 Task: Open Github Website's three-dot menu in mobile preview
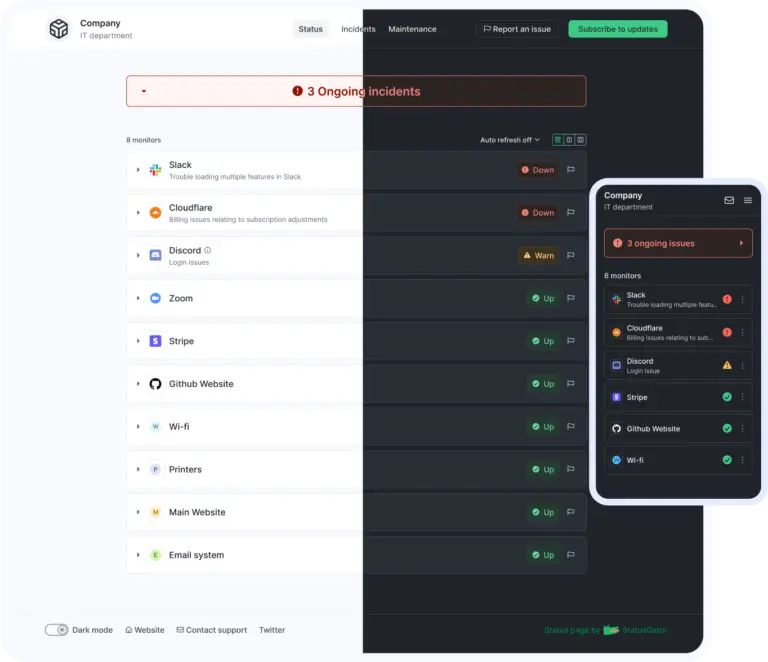743,428
